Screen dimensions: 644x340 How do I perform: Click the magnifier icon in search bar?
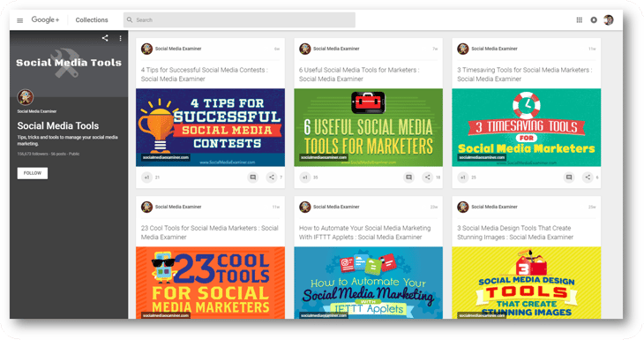[x=130, y=19]
